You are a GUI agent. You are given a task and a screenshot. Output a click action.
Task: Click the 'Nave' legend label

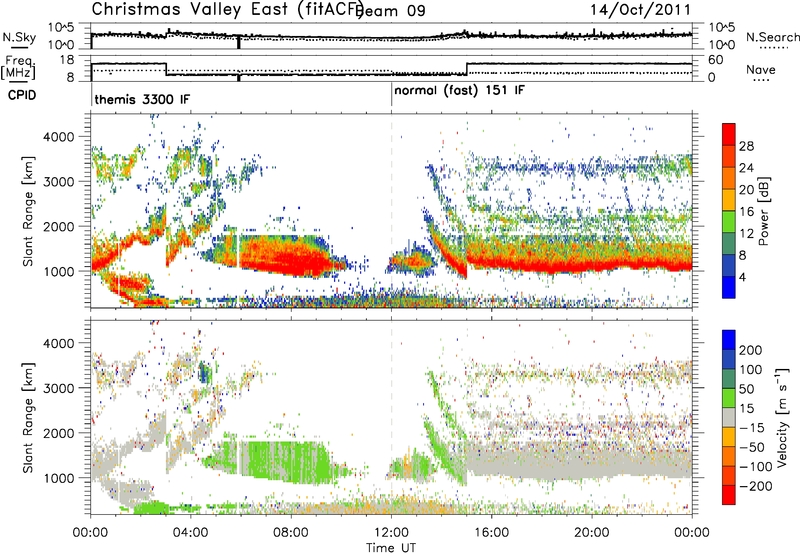click(x=760, y=70)
